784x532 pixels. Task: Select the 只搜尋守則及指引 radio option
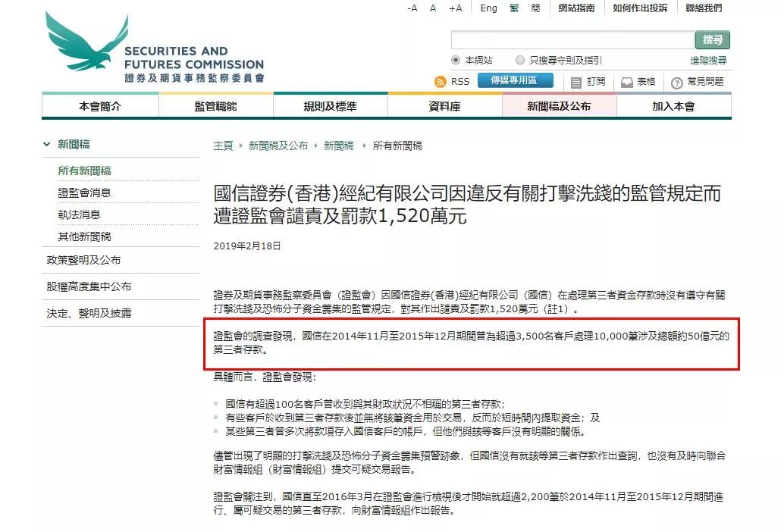[x=520, y=60]
